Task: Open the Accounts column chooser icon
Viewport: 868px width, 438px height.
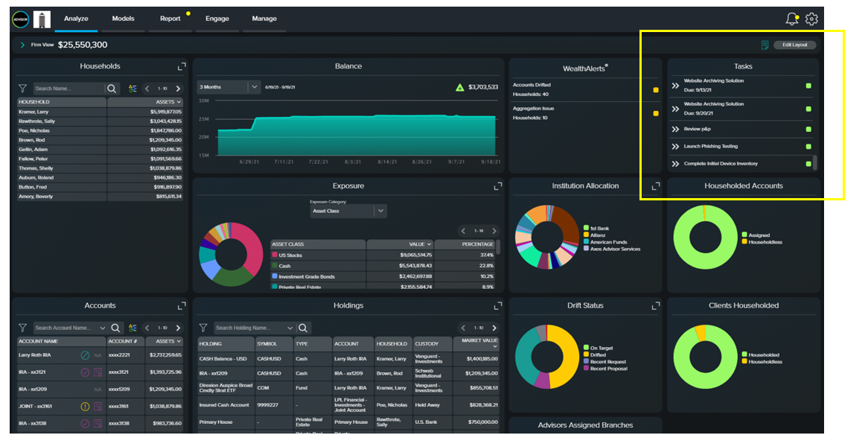Action: click(x=133, y=328)
